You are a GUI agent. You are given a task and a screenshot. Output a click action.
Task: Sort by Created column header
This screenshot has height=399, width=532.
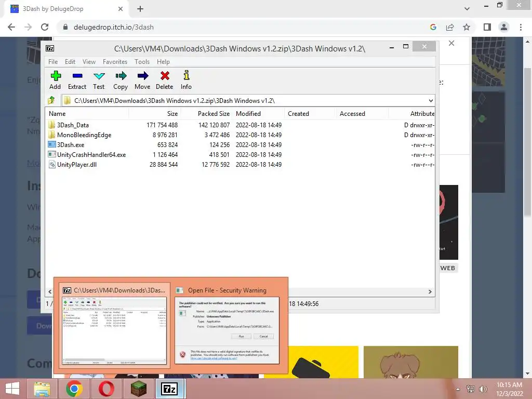pos(311,114)
